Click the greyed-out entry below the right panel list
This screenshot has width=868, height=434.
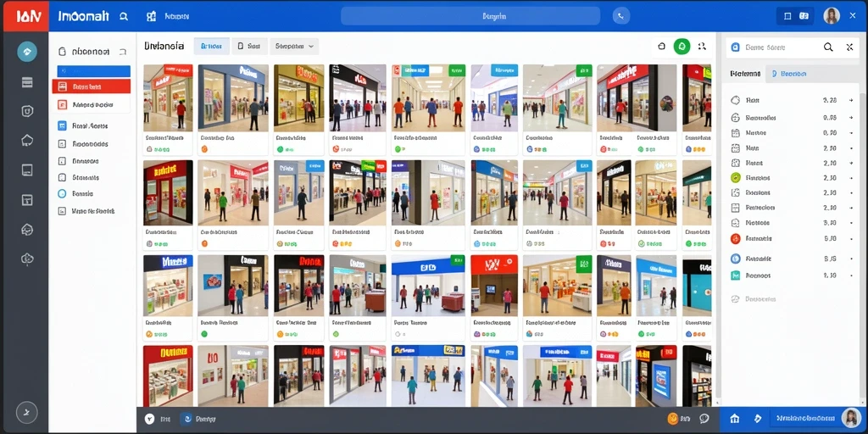(x=754, y=299)
